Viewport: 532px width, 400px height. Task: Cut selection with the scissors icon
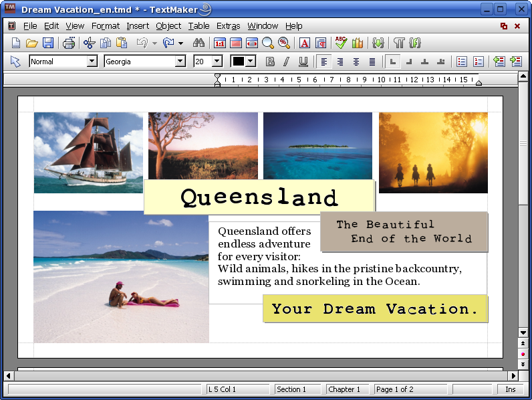[90, 43]
